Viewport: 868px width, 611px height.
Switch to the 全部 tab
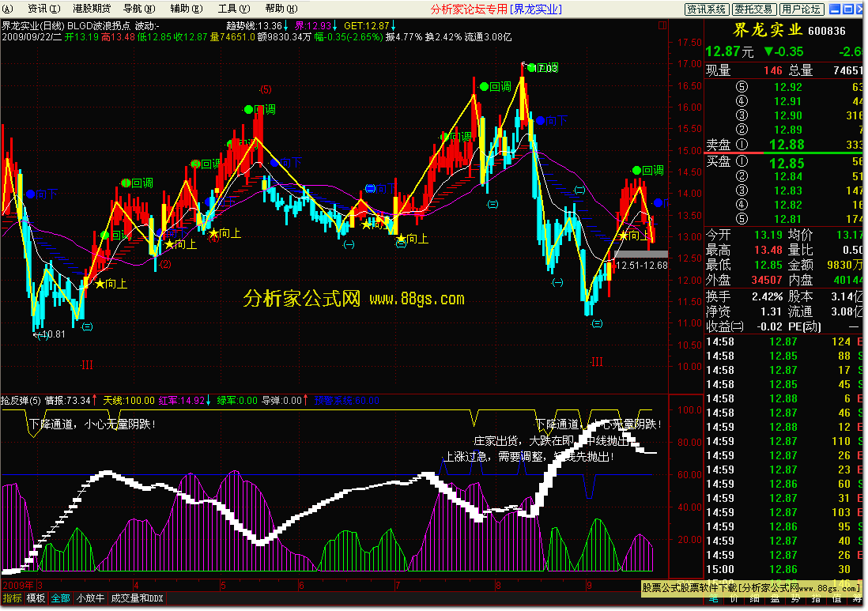coord(60,598)
